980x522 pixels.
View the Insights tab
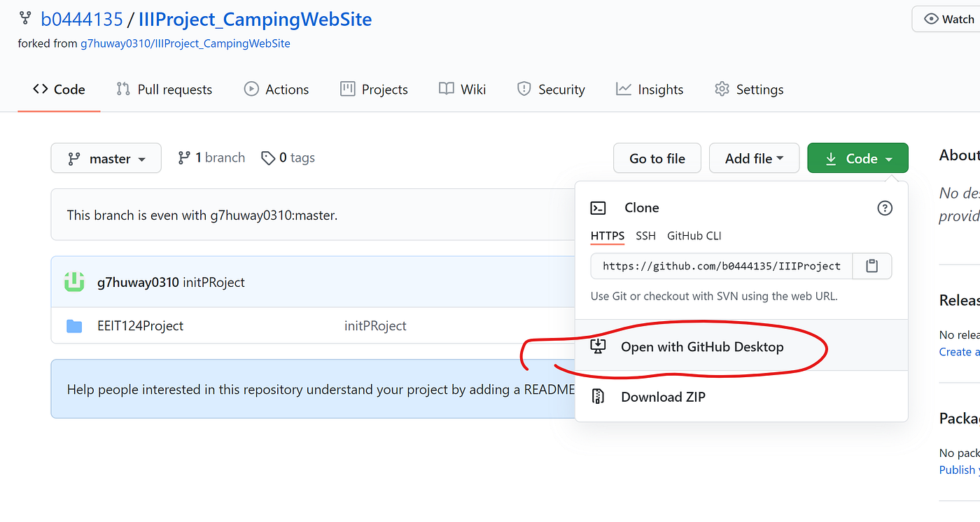pyautogui.click(x=650, y=90)
